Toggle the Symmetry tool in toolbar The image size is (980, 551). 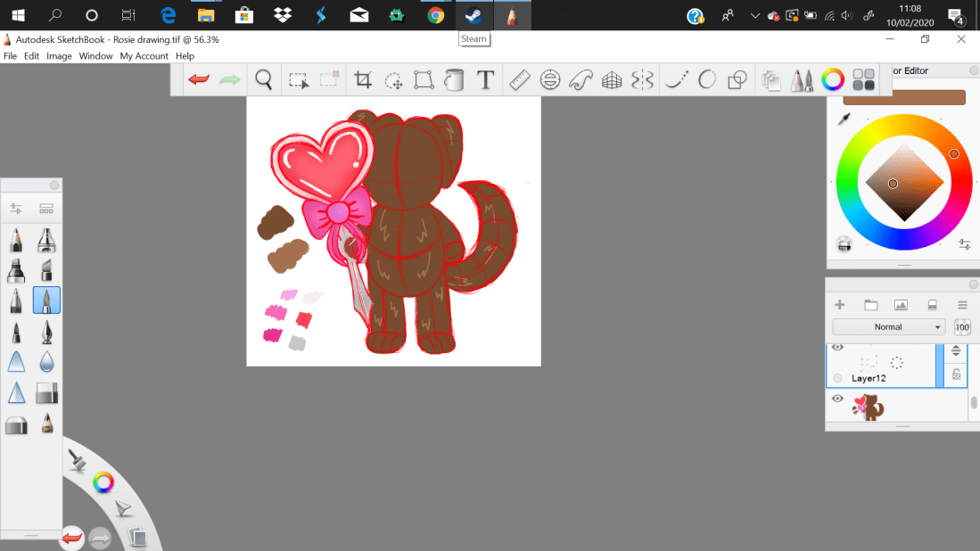point(642,80)
